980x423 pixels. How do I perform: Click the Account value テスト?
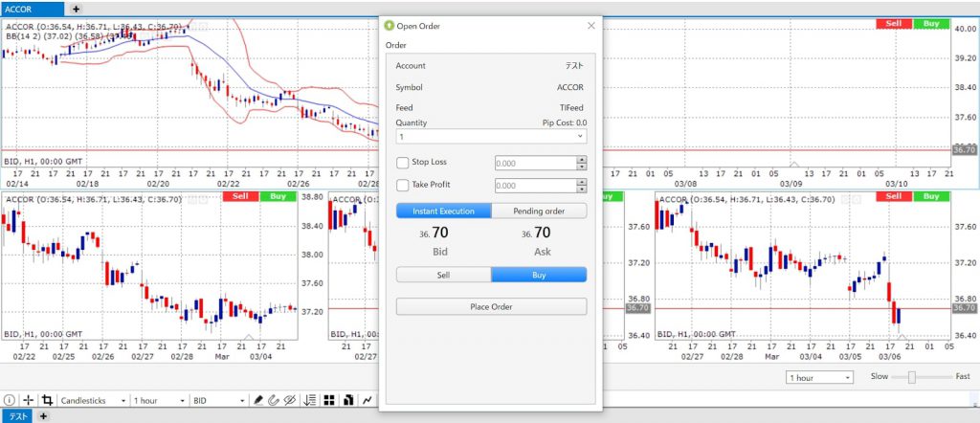pyautogui.click(x=574, y=66)
